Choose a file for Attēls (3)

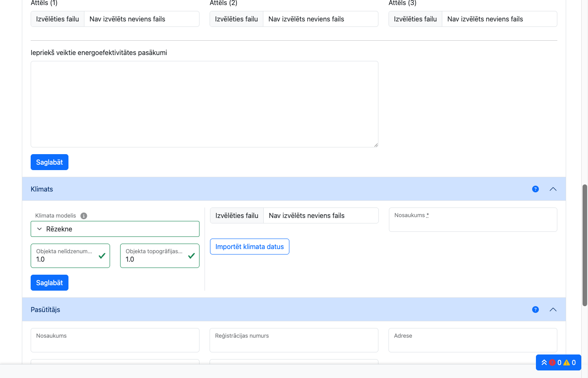(x=415, y=19)
